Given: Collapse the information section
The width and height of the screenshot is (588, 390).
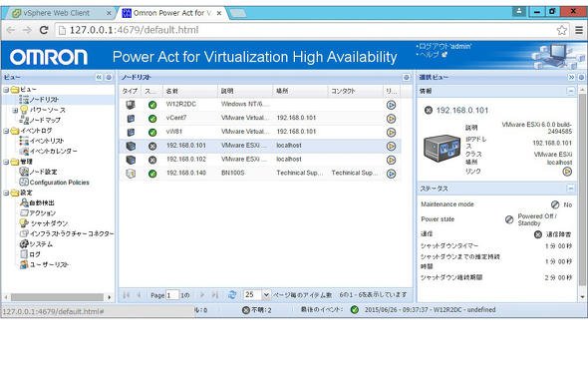Looking at the screenshot, I should point(570,91).
